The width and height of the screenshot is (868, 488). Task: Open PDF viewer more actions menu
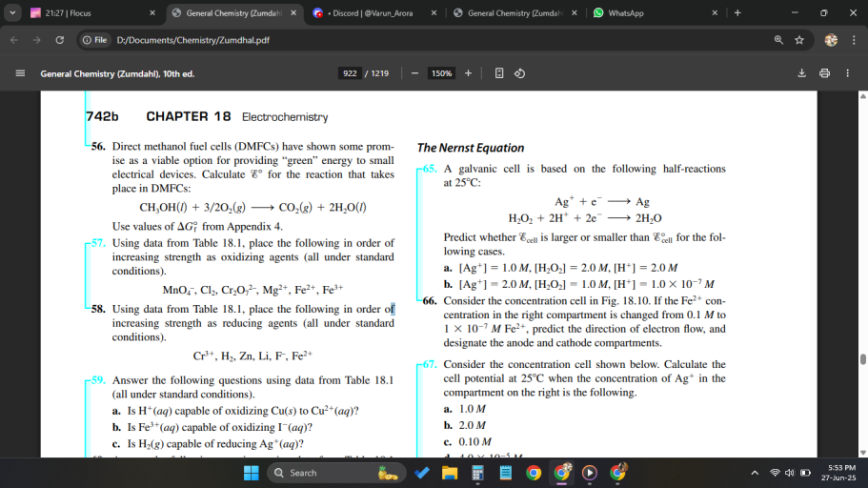pyautogui.click(x=848, y=73)
